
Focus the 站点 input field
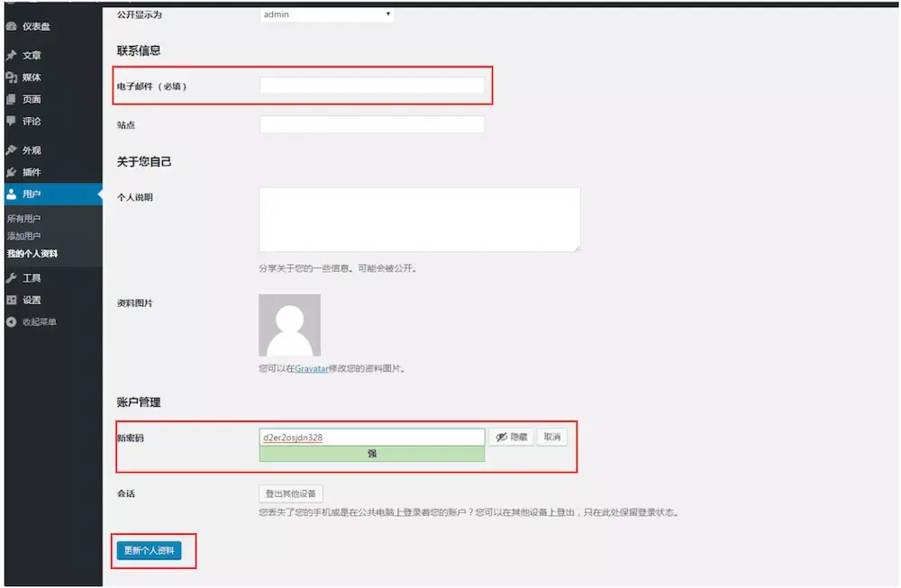pyautogui.click(x=372, y=124)
